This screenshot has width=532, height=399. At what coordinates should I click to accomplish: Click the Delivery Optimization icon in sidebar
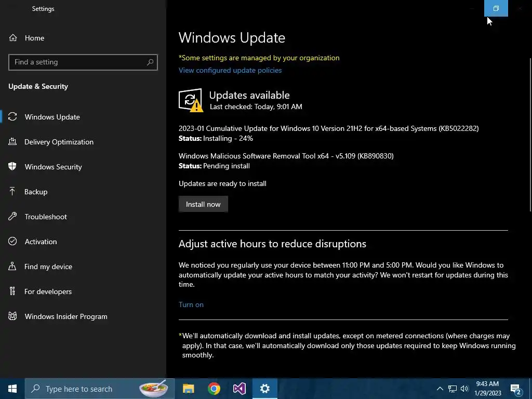point(12,142)
